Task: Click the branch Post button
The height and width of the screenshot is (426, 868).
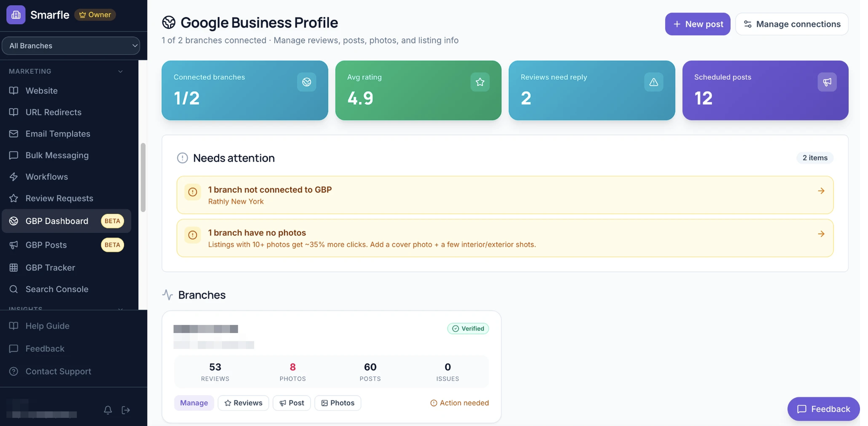Action: pos(292,403)
